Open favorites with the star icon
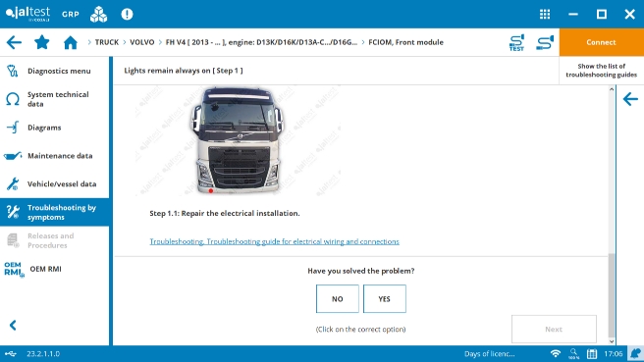This screenshot has height=362, width=644. pos(42,42)
